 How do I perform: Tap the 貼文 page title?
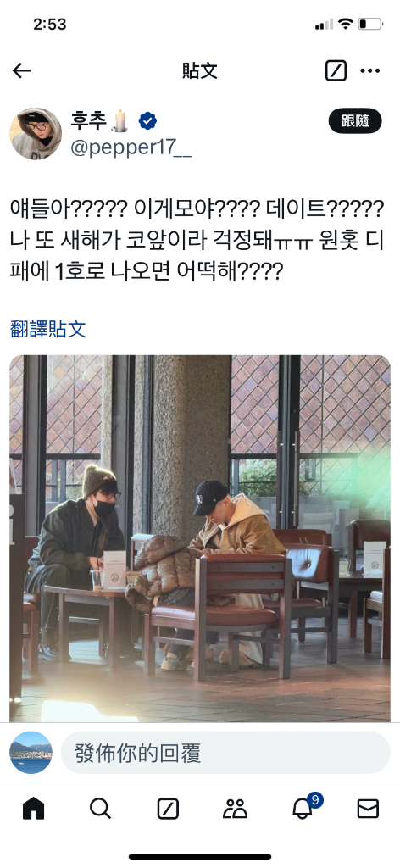tap(200, 71)
